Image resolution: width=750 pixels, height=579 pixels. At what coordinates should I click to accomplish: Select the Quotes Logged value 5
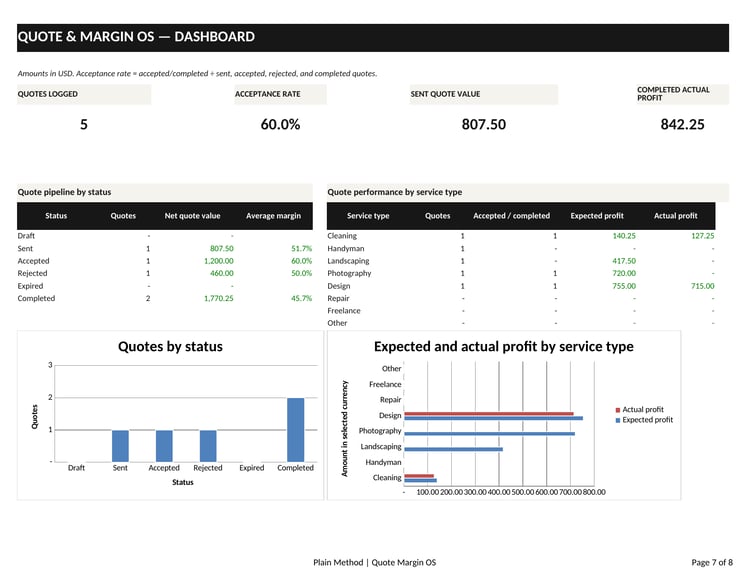coord(84,124)
